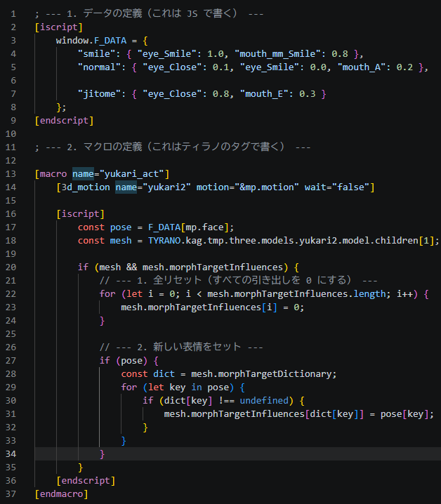Viewport: 441px width, 504px height.
Task: Click pose[key] on line 31
Action: point(404,414)
